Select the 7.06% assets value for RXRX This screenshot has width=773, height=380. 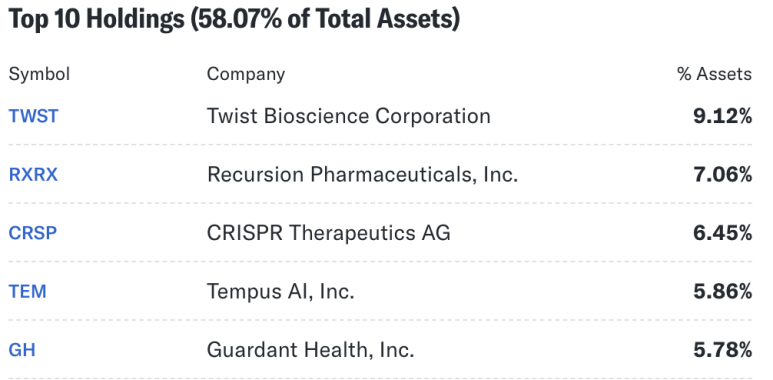[722, 174]
